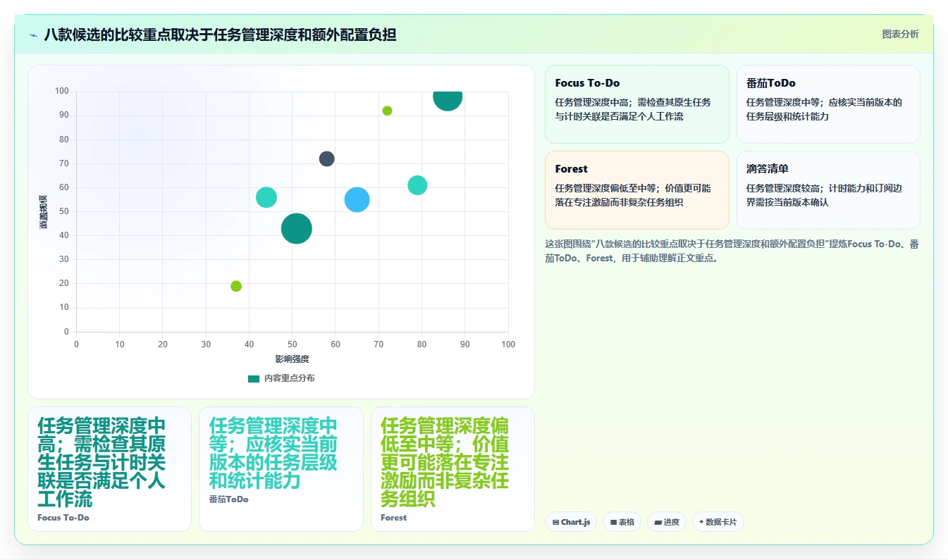Click the small green bubble near 92
The width and height of the screenshot is (948, 560).
click(387, 111)
